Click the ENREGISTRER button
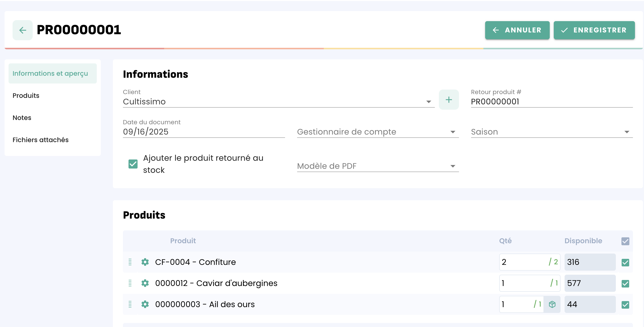This screenshot has height=327, width=644. pyautogui.click(x=594, y=30)
